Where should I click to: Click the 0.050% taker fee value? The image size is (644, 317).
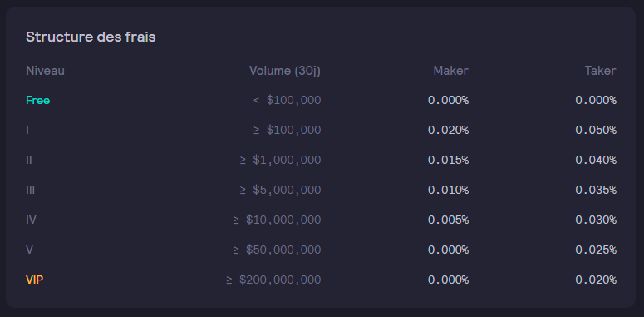596,131
